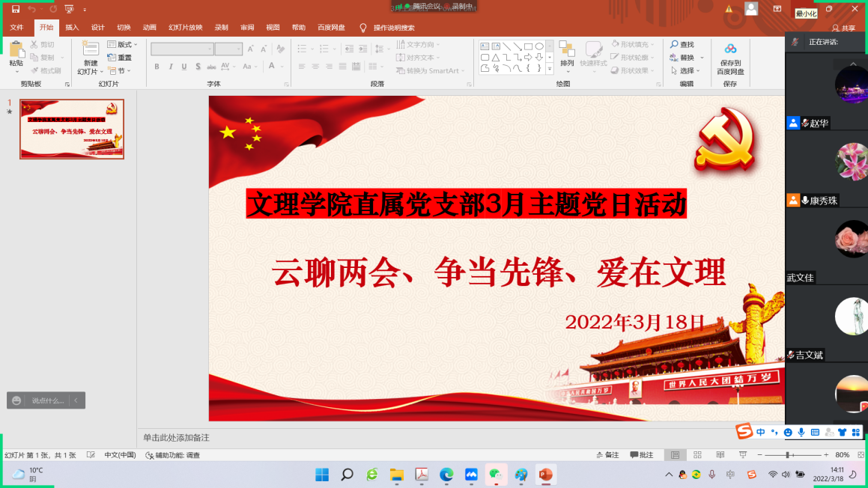Open the Insert (插入) ribbon tab

[72, 28]
